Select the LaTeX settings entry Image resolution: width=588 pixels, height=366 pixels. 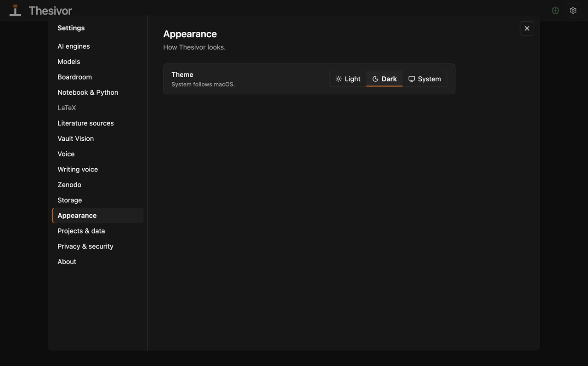coord(97,108)
